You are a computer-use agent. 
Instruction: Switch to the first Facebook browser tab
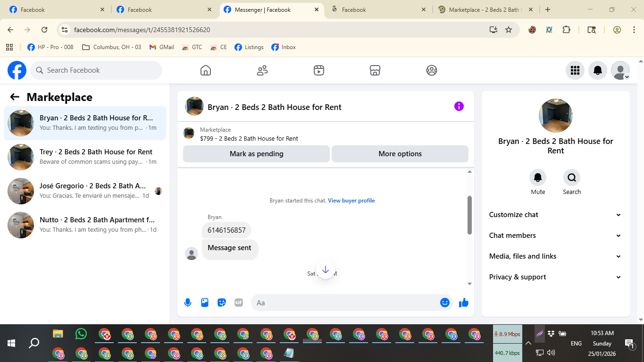58,9
